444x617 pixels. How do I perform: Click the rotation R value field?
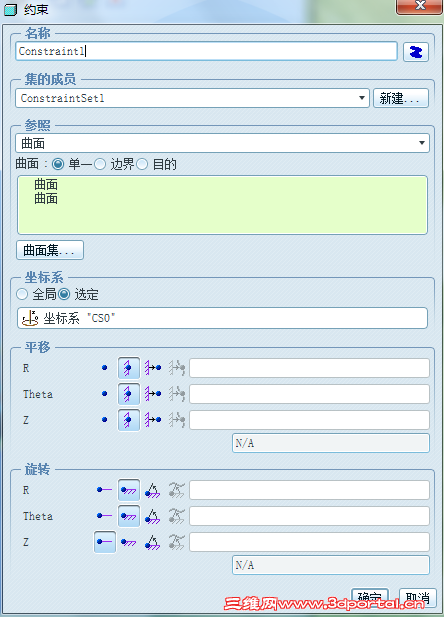(309, 490)
